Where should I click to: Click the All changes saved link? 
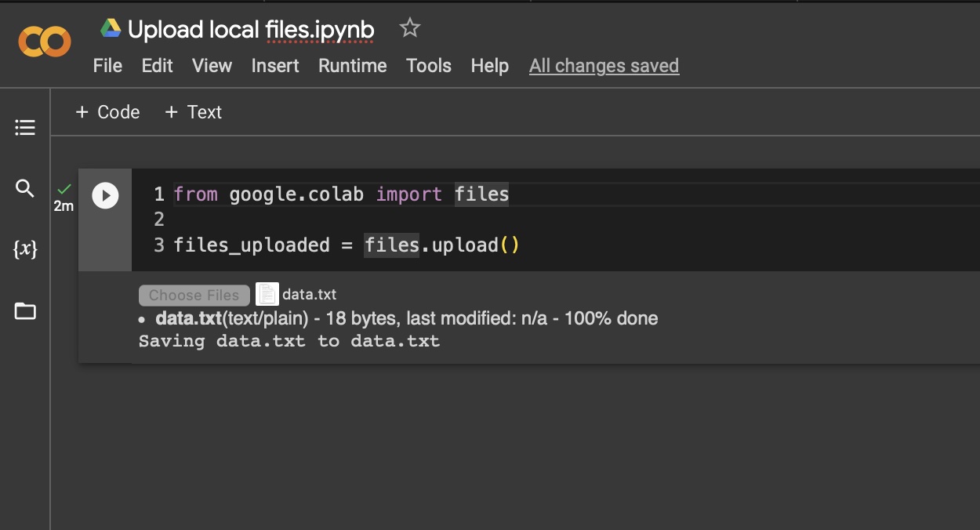(x=604, y=66)
